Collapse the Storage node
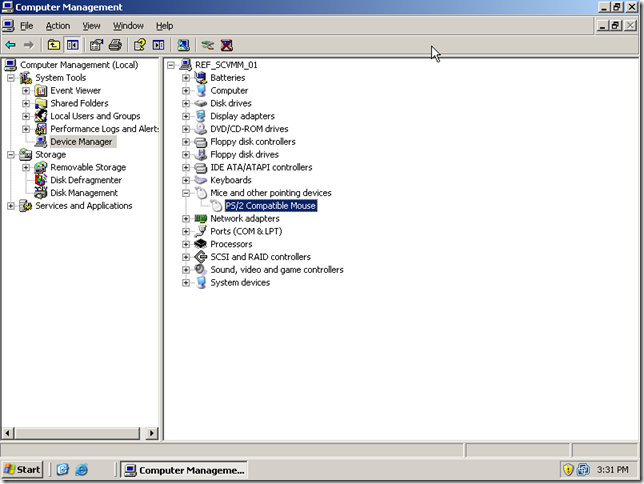This screenshot has height=484, width=644. [11, 154]
